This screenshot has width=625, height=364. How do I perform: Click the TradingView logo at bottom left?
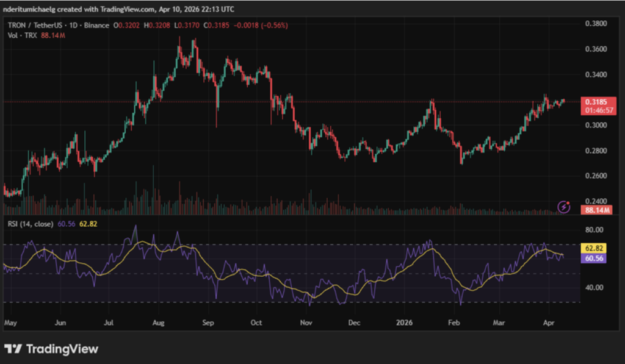[51, 349]
